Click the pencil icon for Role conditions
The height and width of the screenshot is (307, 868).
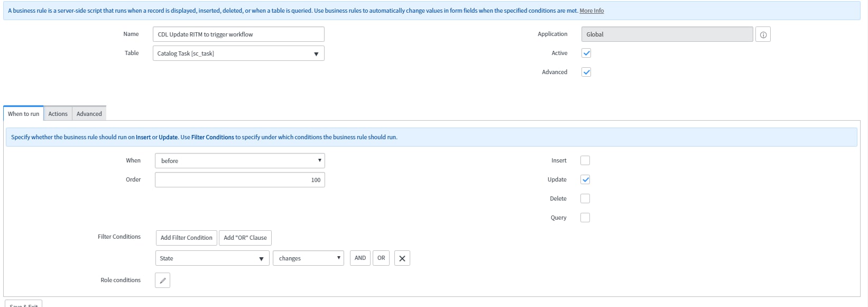pos(162,281)
